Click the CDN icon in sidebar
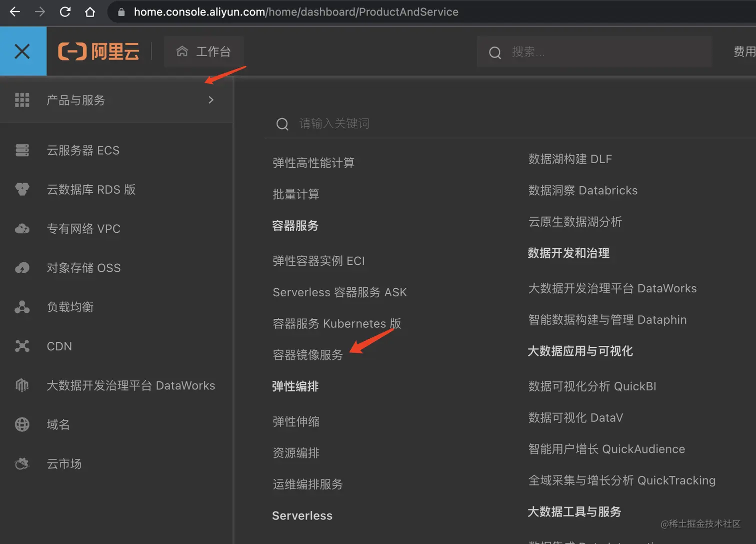756x544 pixels. 22,346
